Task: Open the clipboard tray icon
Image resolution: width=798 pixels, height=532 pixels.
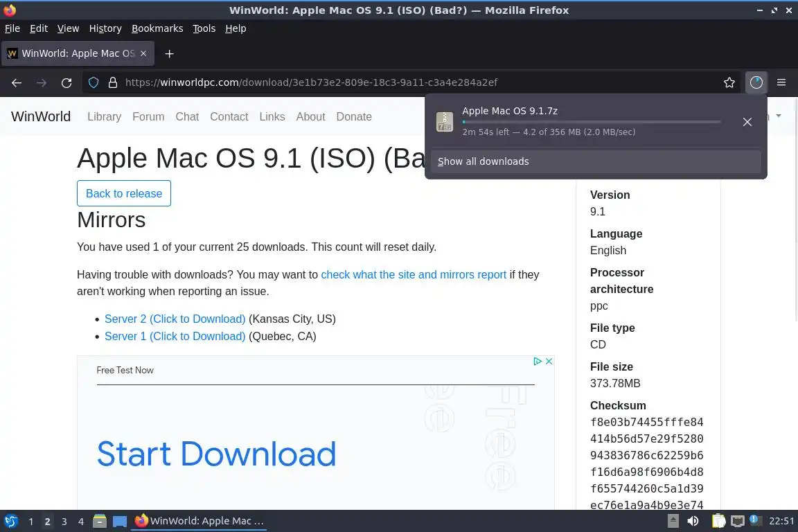Action: coord(718,521)
